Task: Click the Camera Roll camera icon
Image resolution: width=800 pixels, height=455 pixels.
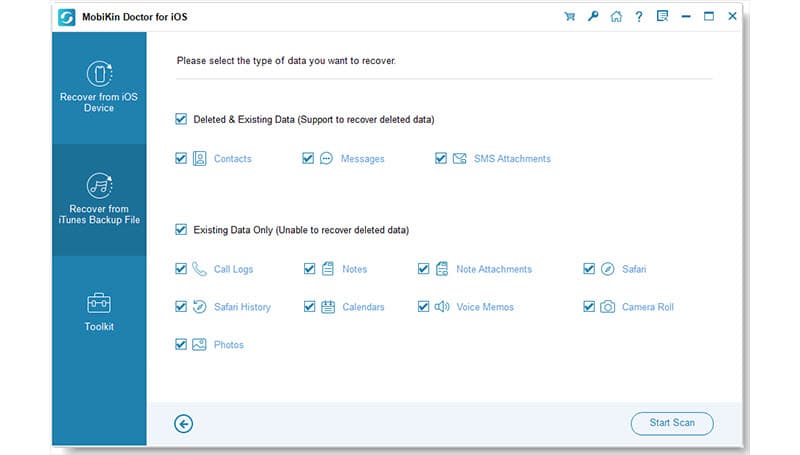Action: pyautogui.click(x=607, y=307)
